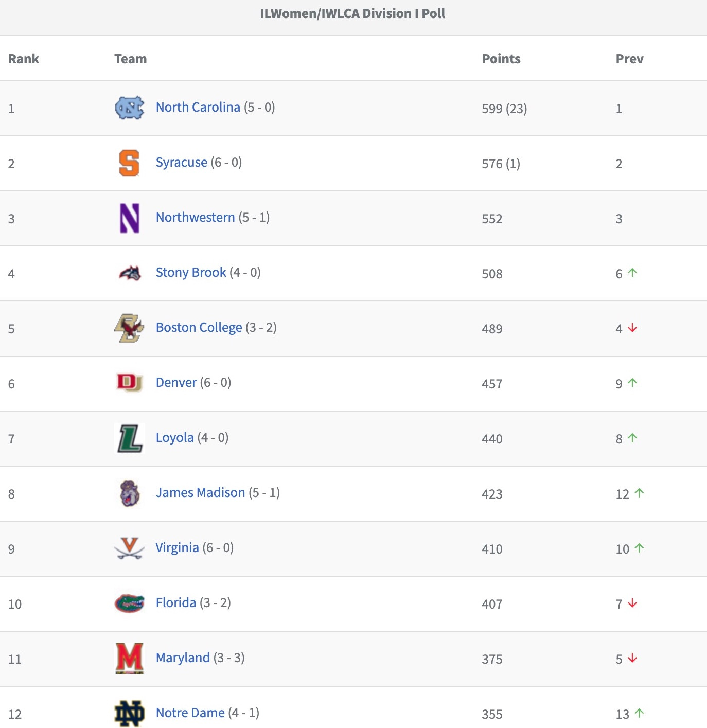This screenshot has width=707, height=728.
Task: Click the red down arrow beside Maryland
Action: click(x=632, y=659)
